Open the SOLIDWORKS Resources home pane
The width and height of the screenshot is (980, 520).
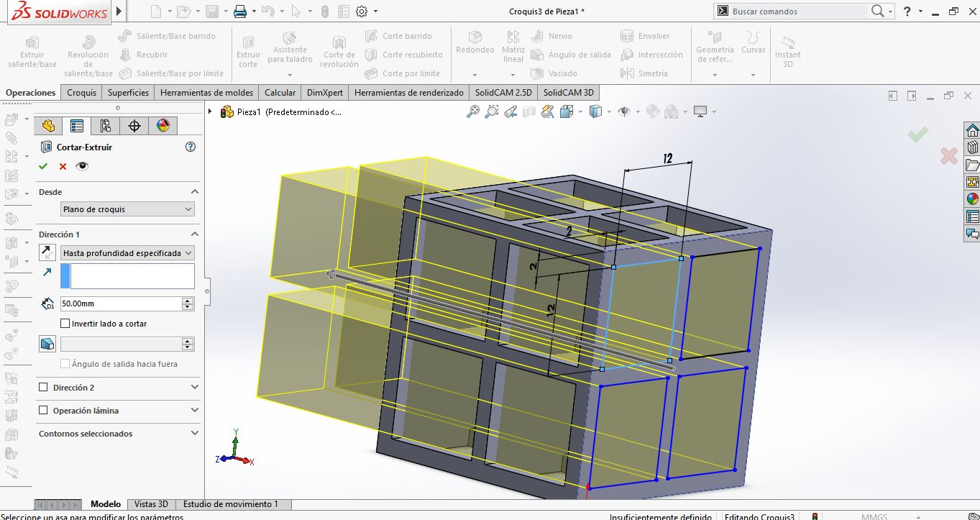(972, 130)
